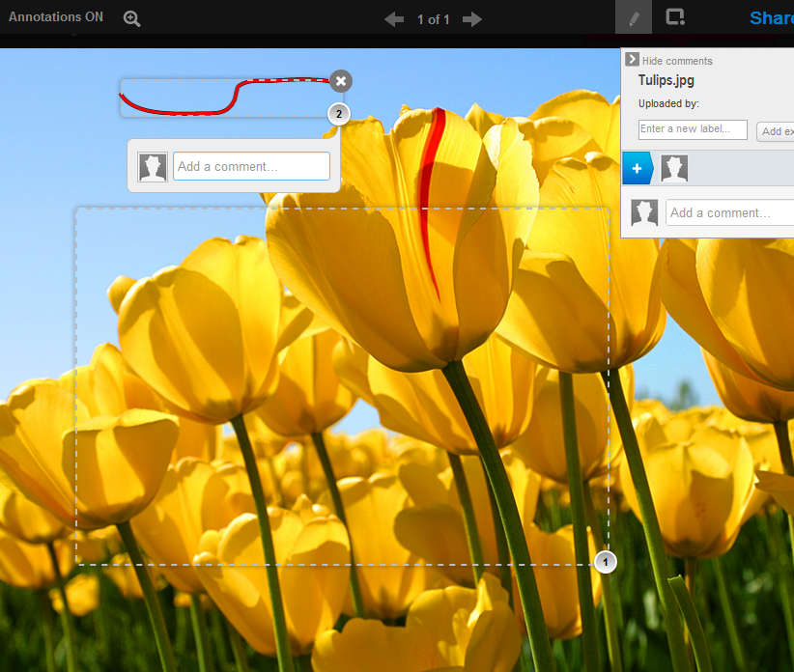This screenshot has height=672, width=794.
Task: Go to previous image with left arrow
Action: coord(394,19)
